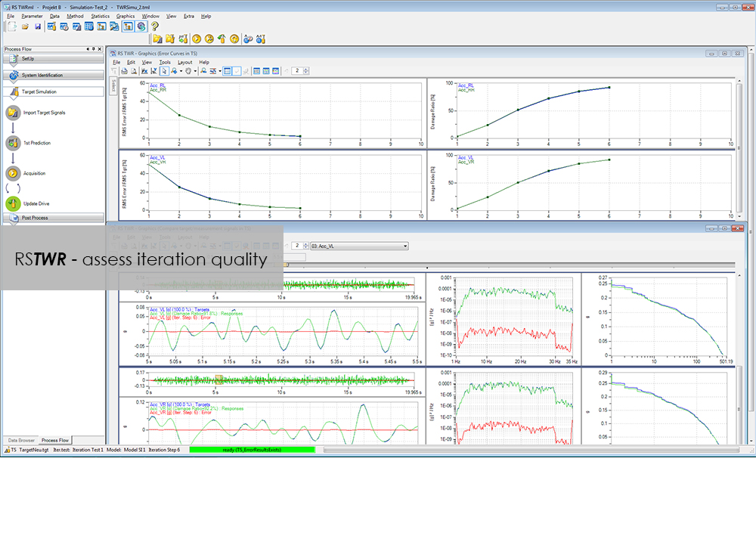Click the SetUp section button

coord(53,58)
